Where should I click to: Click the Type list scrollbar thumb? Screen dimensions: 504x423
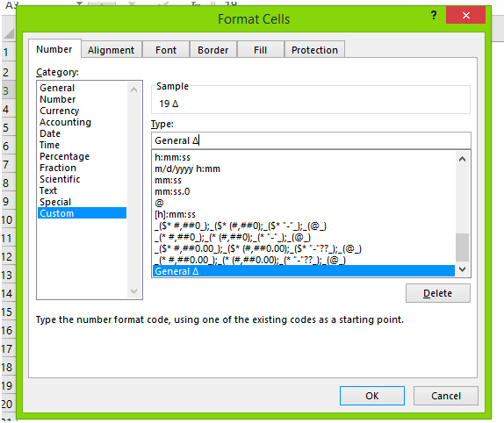coord(462,247)
